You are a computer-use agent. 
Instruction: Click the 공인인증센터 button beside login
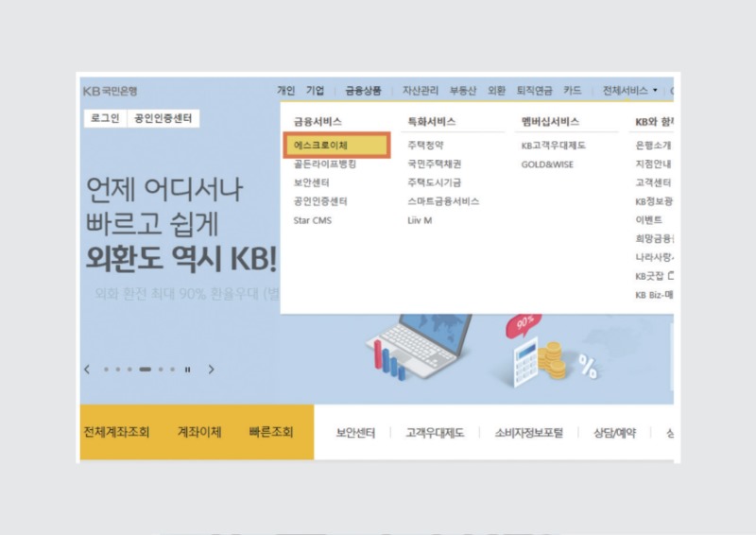click(163, 118)
